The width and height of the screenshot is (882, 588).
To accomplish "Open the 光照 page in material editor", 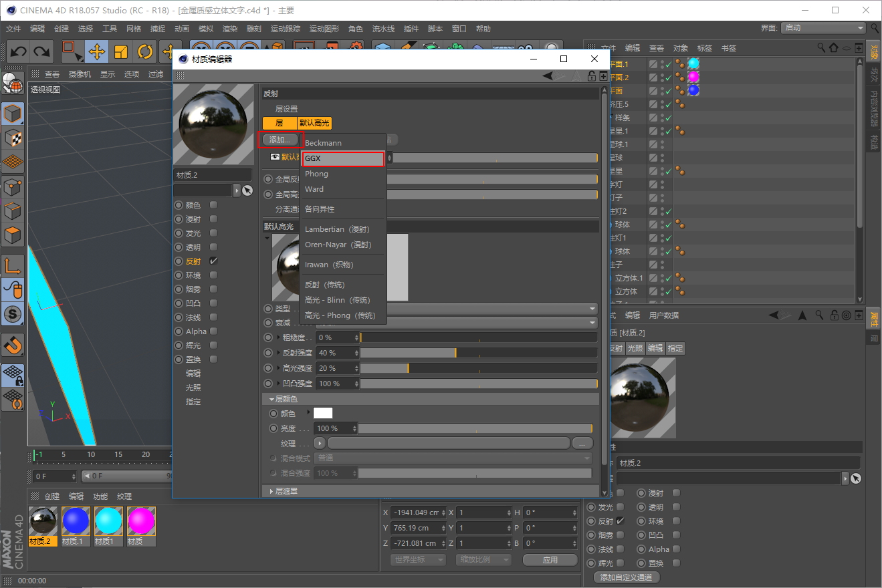I will click(193, 388).
